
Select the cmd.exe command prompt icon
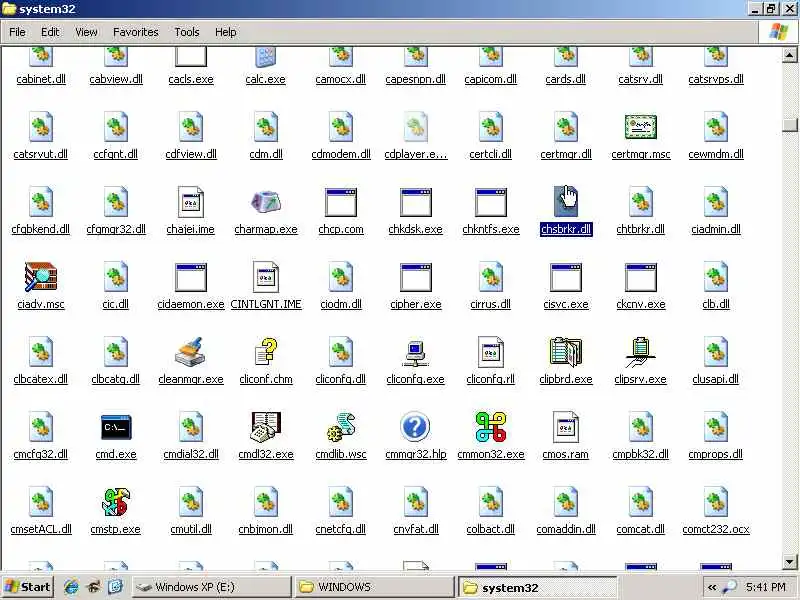[116, 427]
